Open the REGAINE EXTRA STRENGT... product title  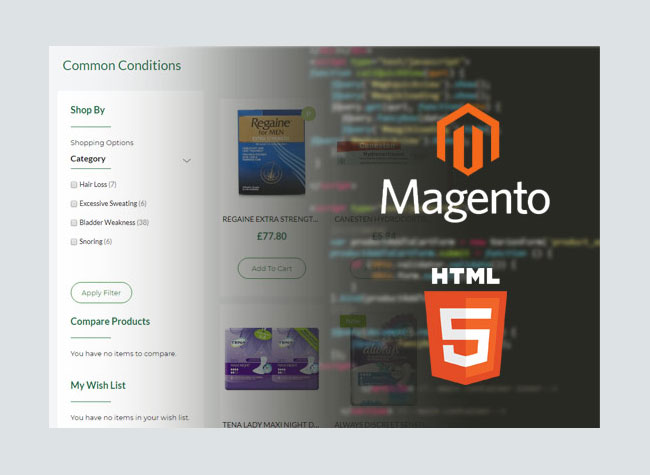pyautogui.click(x=270, y=219)
